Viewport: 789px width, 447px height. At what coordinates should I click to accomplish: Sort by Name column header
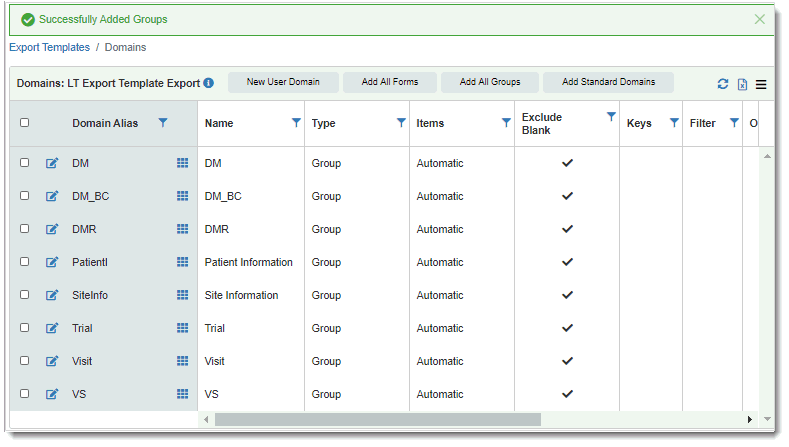(x=219, y=123)
